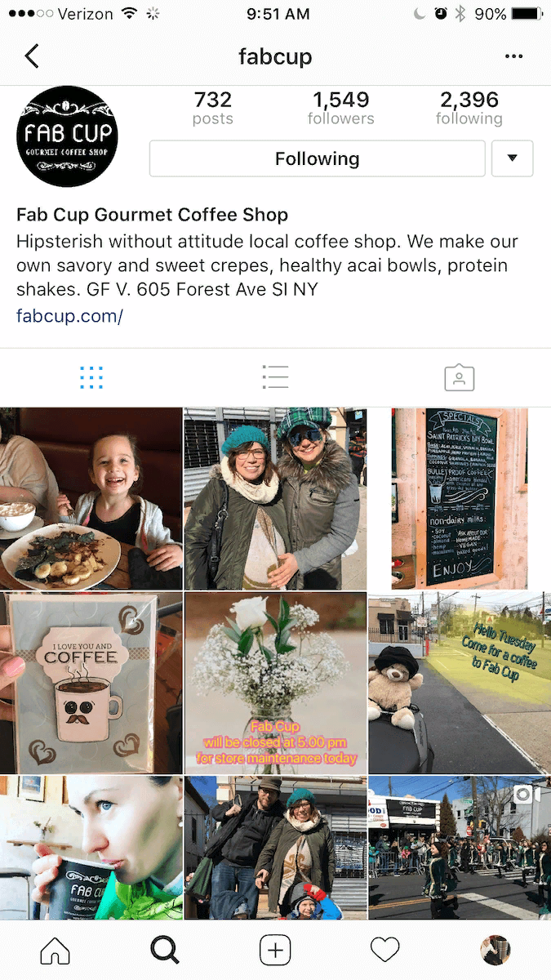
Task: View the 2,396 following list
Action: tap(469, 109)
